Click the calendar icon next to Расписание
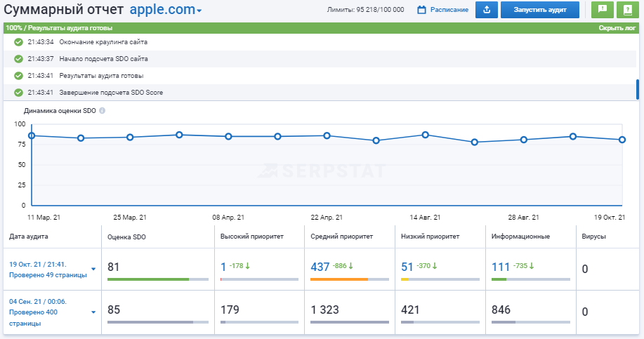The image size is (644, 339). pyautogui.click(x=421, y=10)
